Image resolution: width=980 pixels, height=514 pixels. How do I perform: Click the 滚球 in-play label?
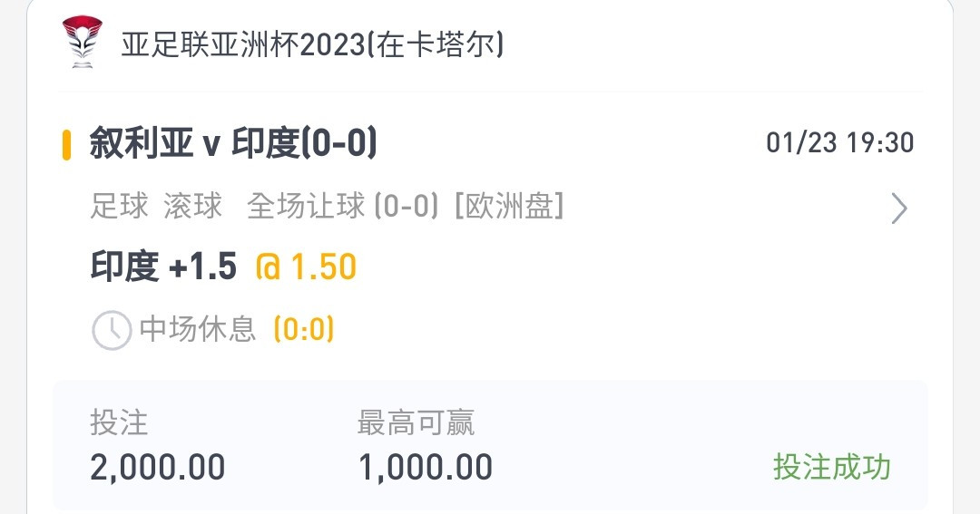click(193, 206)
